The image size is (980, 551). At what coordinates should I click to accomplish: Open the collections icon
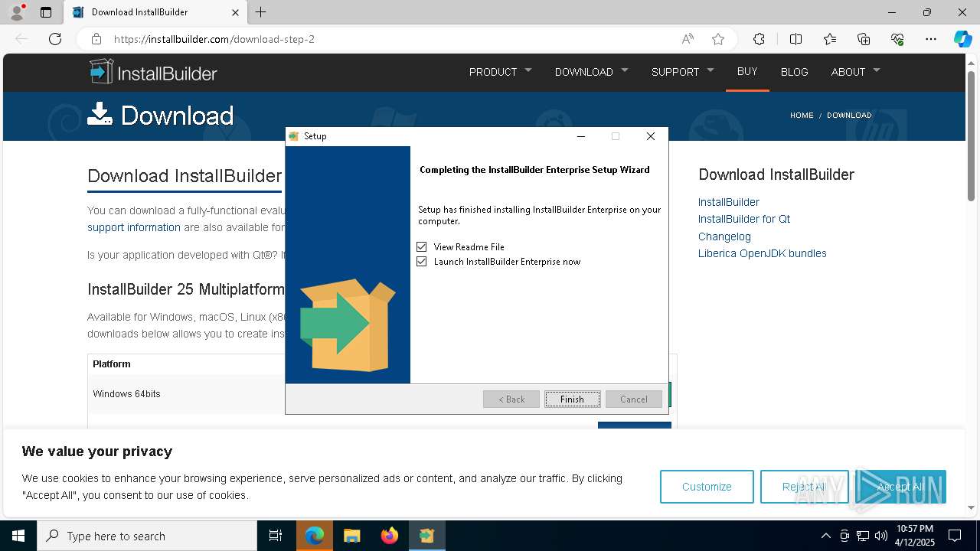pos(864,39)
